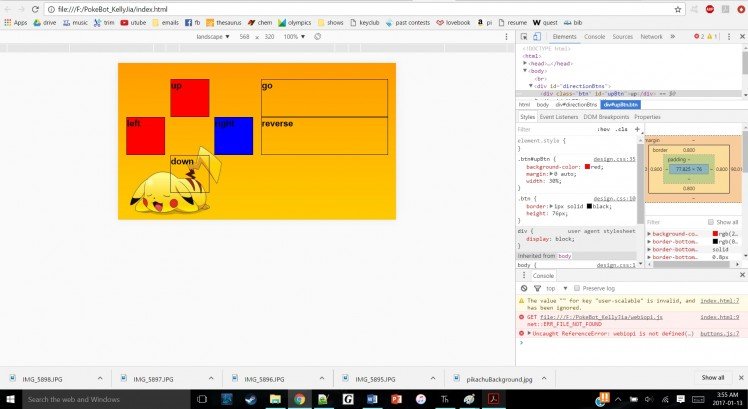Toggle the :hov element state button
Viewport: 748px width, 409px height.
tap(603, 129)
